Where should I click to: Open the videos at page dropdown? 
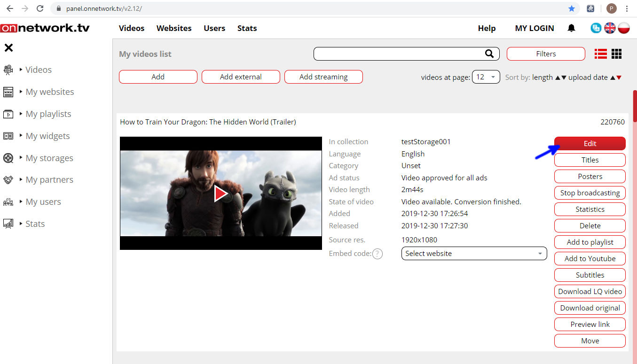pyautogui.click(x=486, y=77)
